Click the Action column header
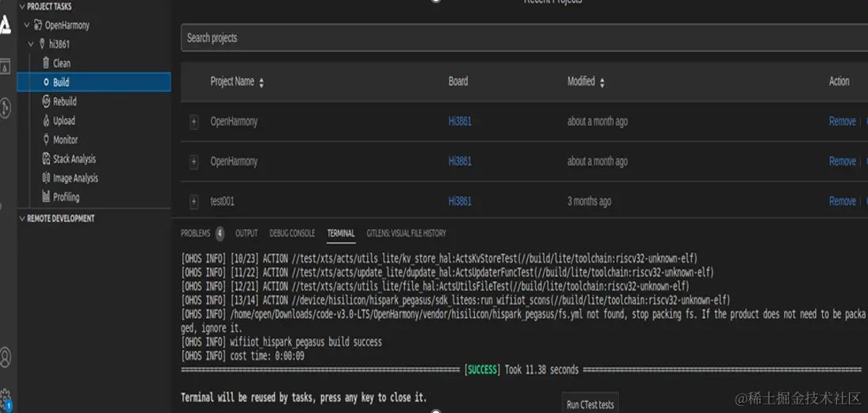This screenshot has height=413, width=868. click(839, 82)
